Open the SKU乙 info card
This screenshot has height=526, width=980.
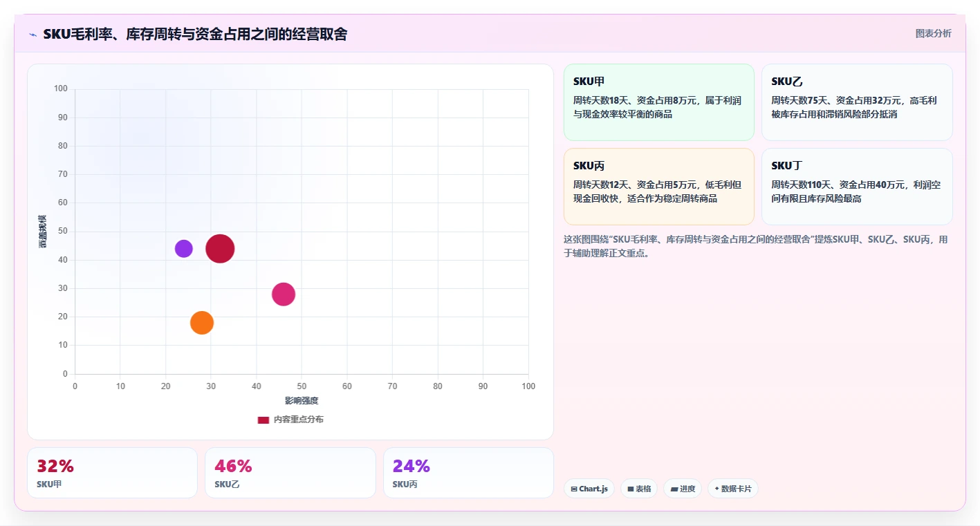857,102
